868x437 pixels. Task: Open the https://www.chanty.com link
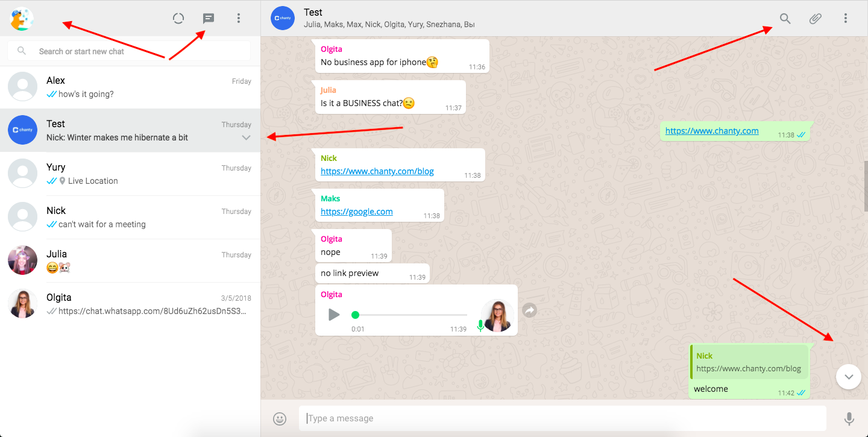pyautogui.click(x=711, y=131)
